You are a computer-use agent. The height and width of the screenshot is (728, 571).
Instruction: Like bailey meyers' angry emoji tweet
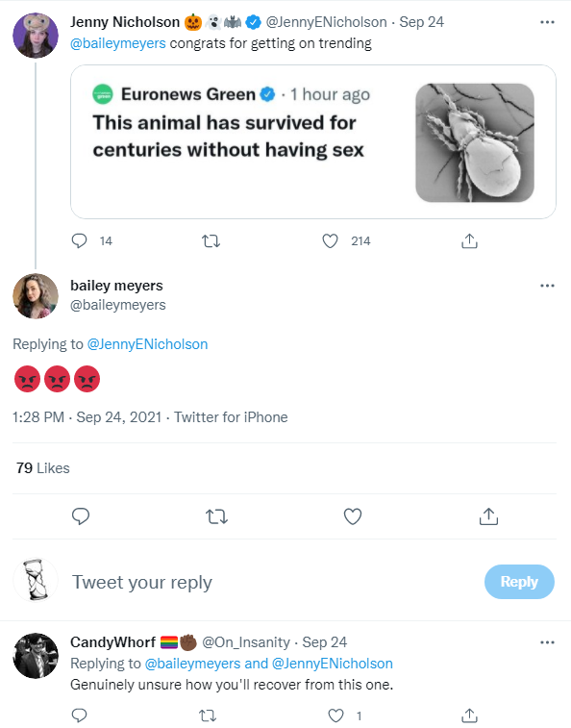(x=353, y=516)
